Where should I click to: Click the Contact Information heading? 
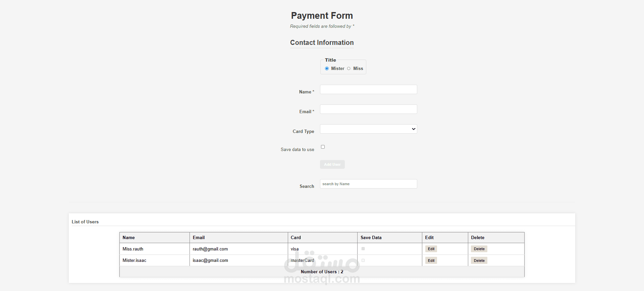pos(322,43)
